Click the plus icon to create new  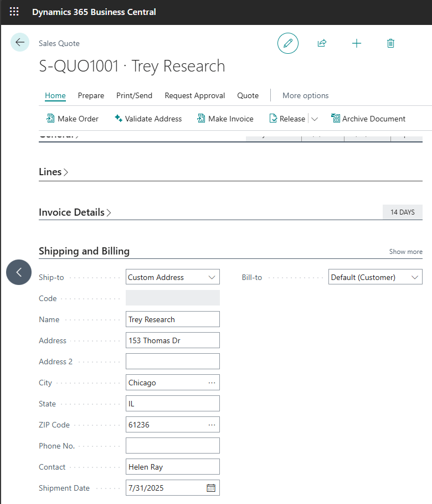(x=357, y=43)
